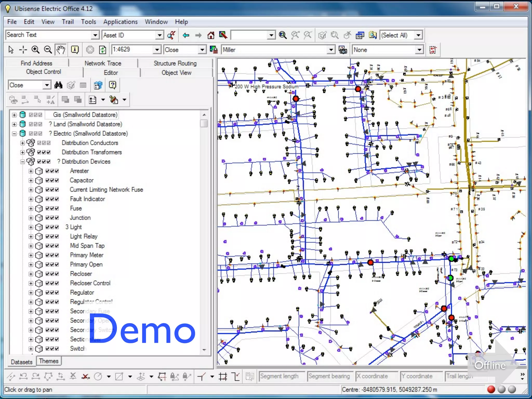Click the delete red X icon in bottom toolbar

click(x=85, y=376)
